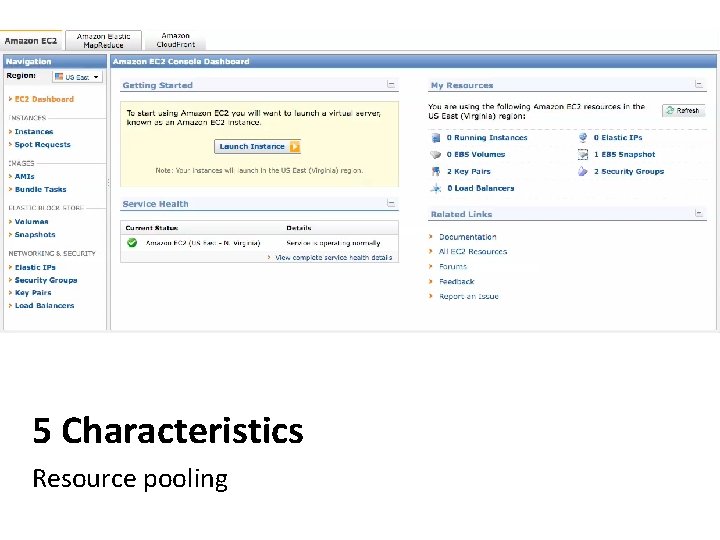
Task: Click the Running Instances server icon
Action: 436,138
